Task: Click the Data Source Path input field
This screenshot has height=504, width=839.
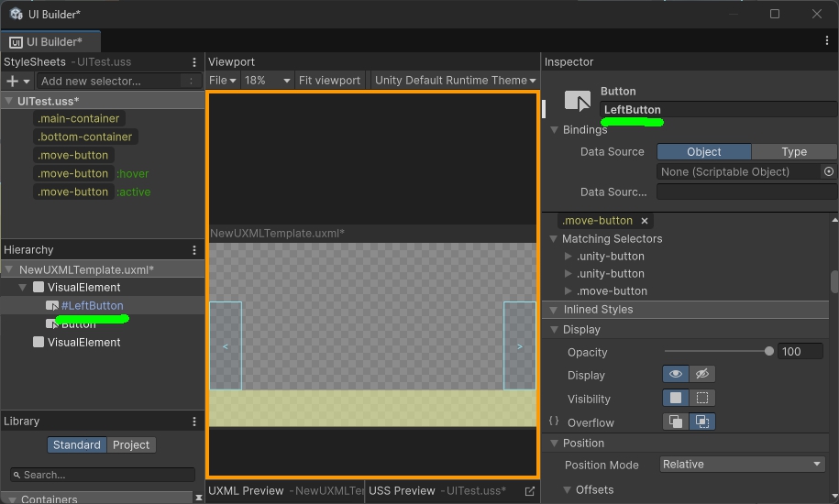Action: coord(746,192)
